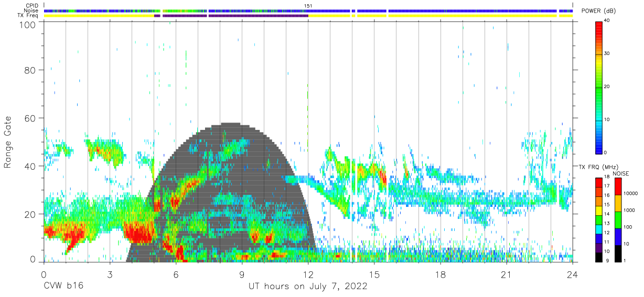644x297 pixels.
Task: Click the UT hours axis tick 9
Action: tap(242, 274)
